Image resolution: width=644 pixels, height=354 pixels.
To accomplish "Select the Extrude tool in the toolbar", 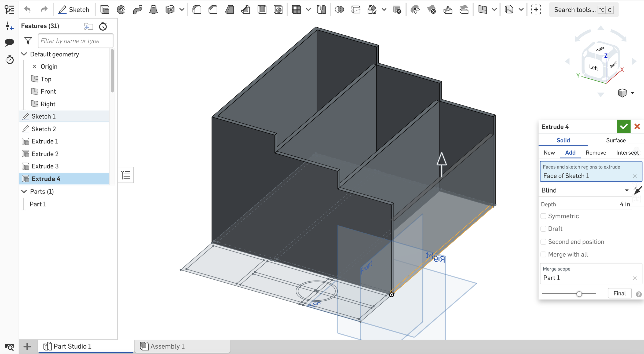I will point(105,9).
